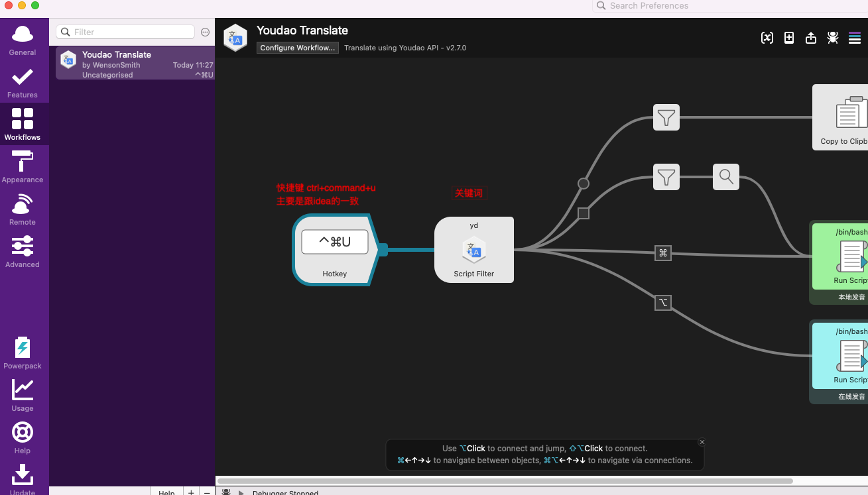The height and width of the screenshot is (495, 868).
Task: Click 'Translate using Youdao API - v2.7.0' description
Action: (x=405, y=48)
